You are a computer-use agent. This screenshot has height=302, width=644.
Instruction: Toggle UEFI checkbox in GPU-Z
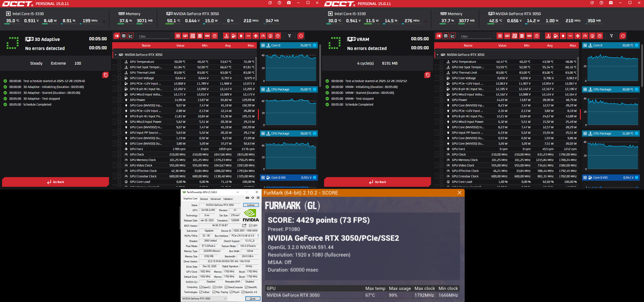tap(250, 225)
